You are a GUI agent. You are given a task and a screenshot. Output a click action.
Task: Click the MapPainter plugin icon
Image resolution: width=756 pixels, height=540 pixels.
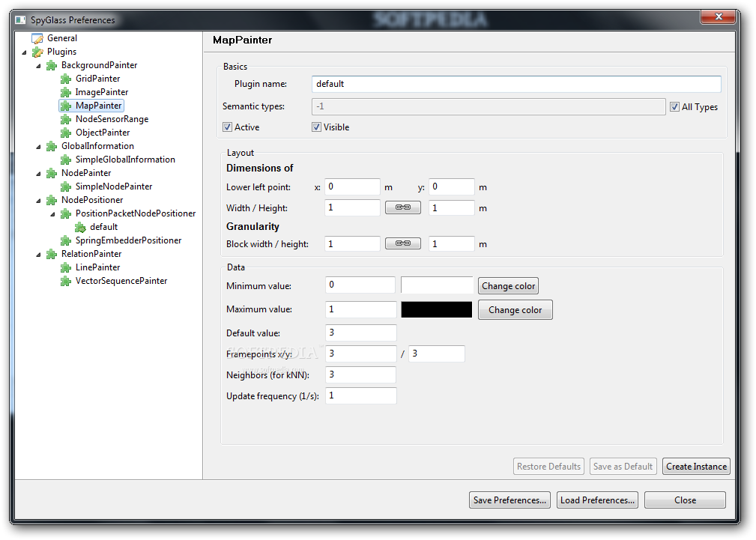pyautogui.click(x=66, y=106)
